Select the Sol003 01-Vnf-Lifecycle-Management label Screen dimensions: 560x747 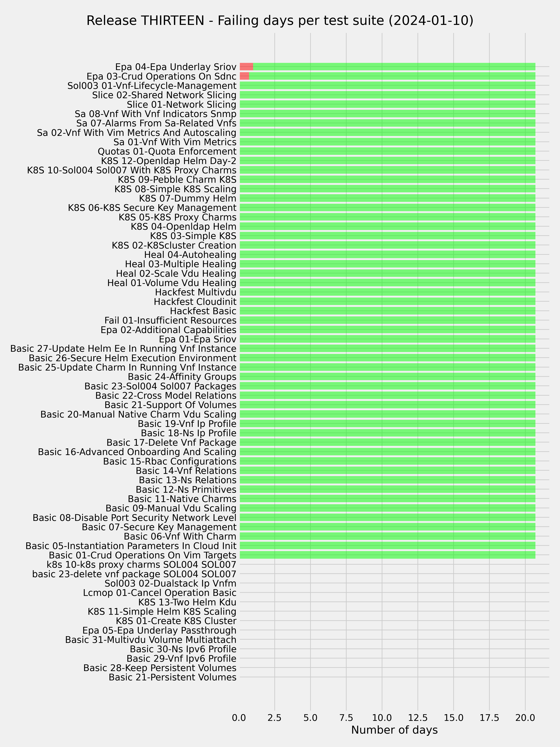point(152,85)
